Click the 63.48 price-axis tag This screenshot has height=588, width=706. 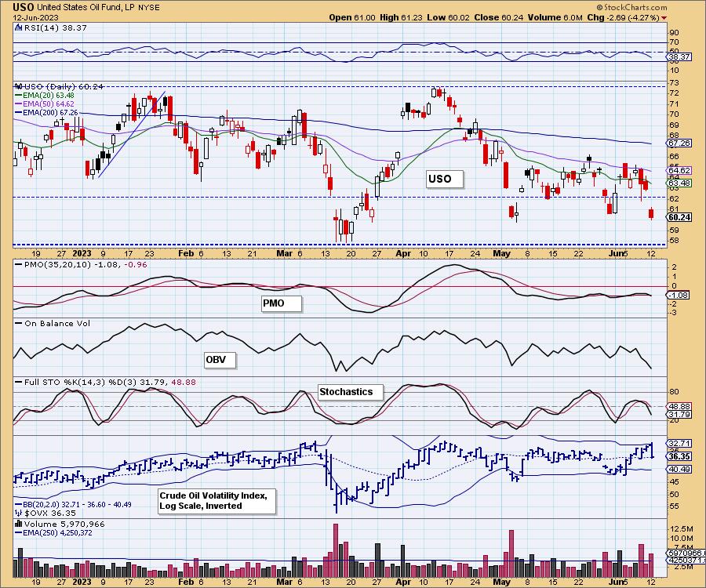[x=679, y=183]
